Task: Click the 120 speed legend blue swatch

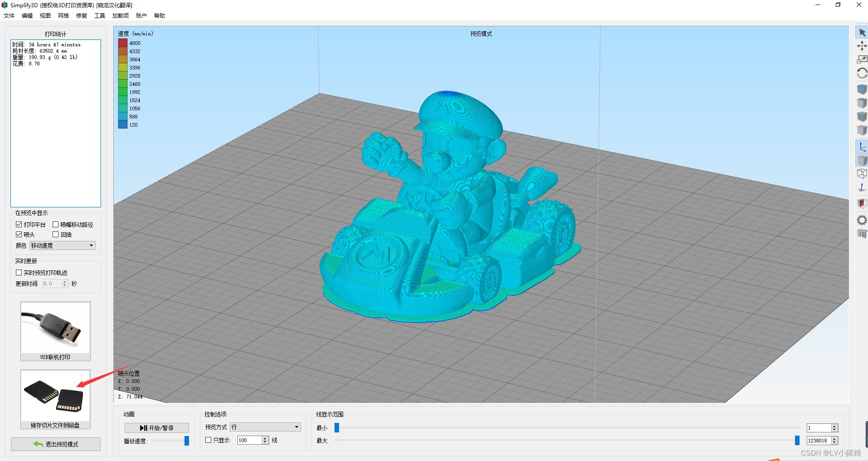Action: click(x=123, y=125)
